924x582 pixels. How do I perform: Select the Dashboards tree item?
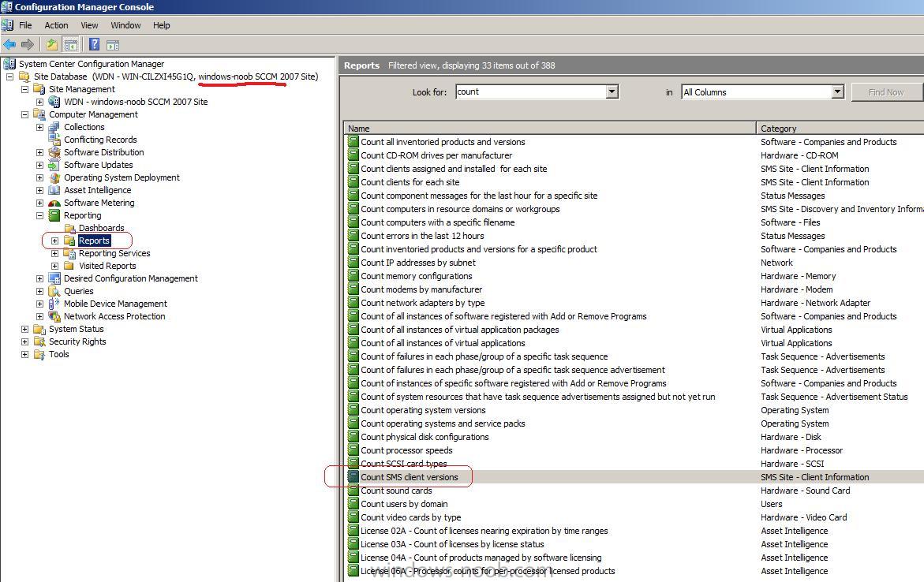point(101,228)
